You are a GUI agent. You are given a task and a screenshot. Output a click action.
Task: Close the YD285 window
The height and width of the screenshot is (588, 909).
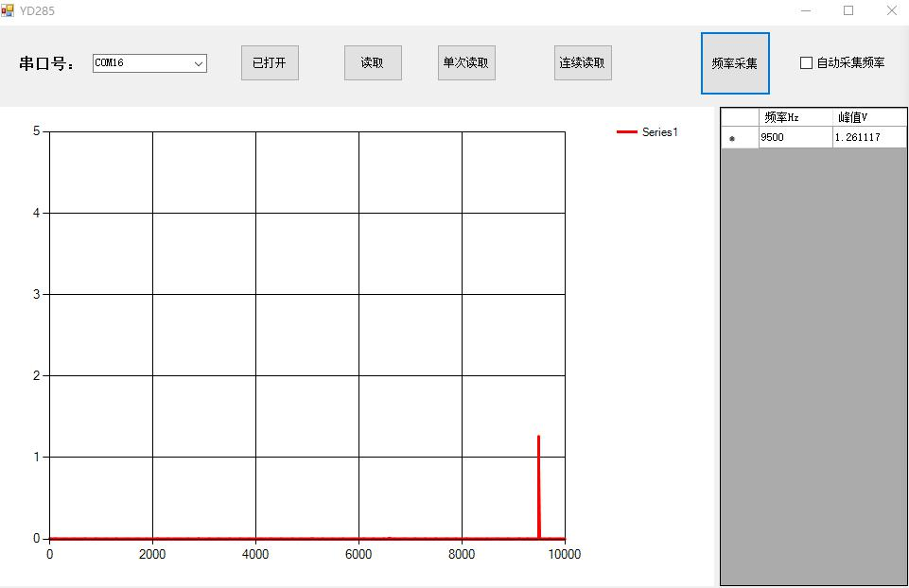pos(892,10)
